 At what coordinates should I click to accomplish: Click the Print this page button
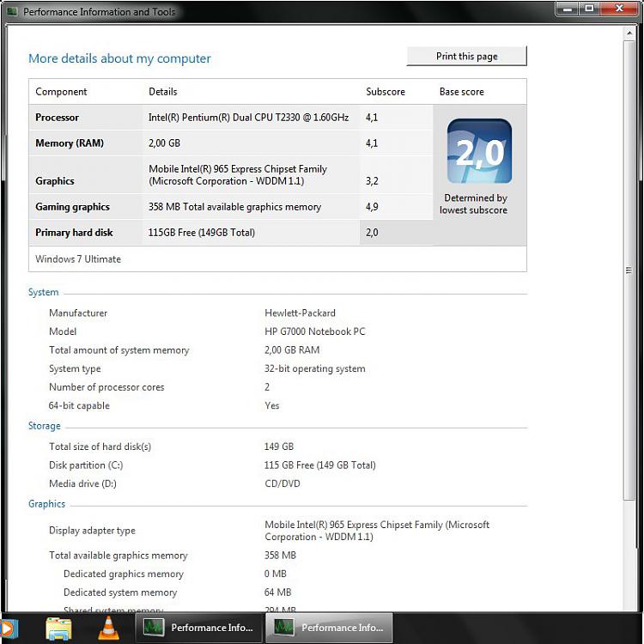(x=466, y=56)
